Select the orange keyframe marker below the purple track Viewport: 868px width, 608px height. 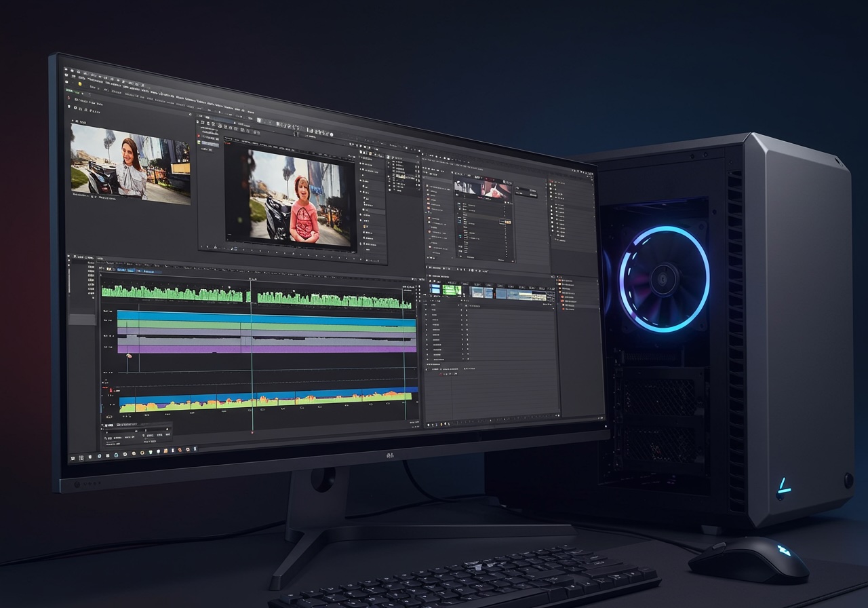[x=129, y=356]
